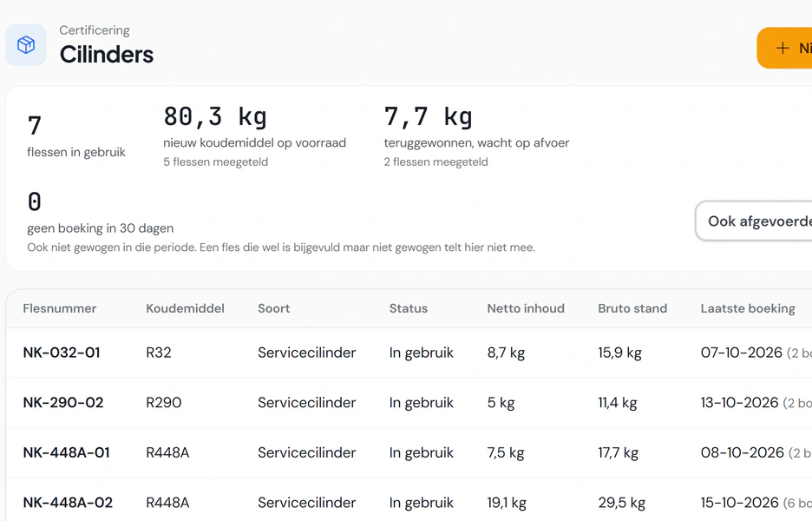Viewport: 812px width, 521px height.
Task: Sort by Koudemiddel column header
Action: [x=185, y=308]
